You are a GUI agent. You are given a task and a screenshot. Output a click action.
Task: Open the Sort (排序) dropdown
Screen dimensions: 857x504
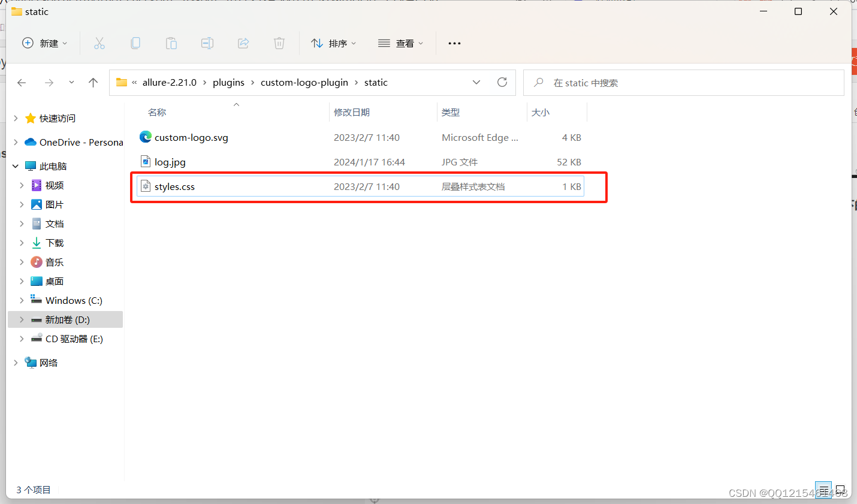click(x=334, y=43)
